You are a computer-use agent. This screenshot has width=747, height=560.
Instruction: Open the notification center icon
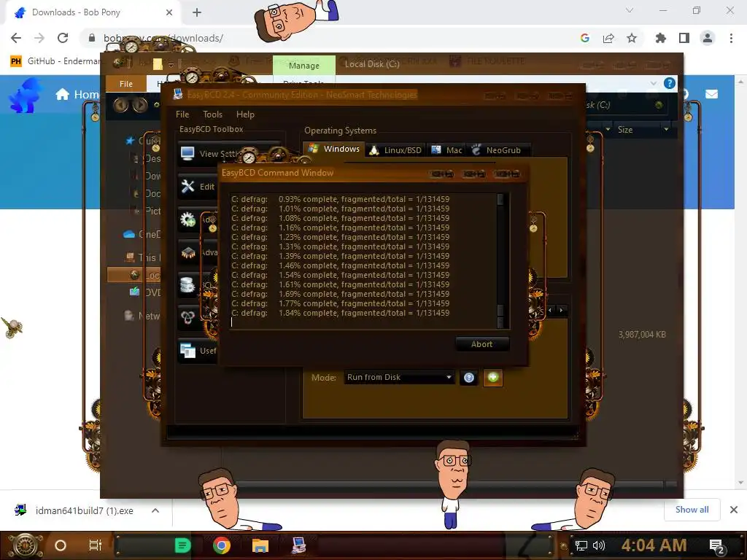click(x=717, y=546)
